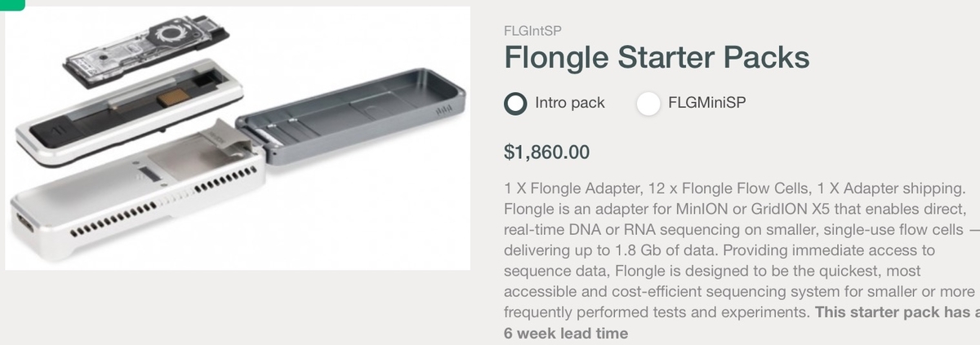Screen dimensions: 980x345
Task: Click the Intro pack option label
Action: 569,104
